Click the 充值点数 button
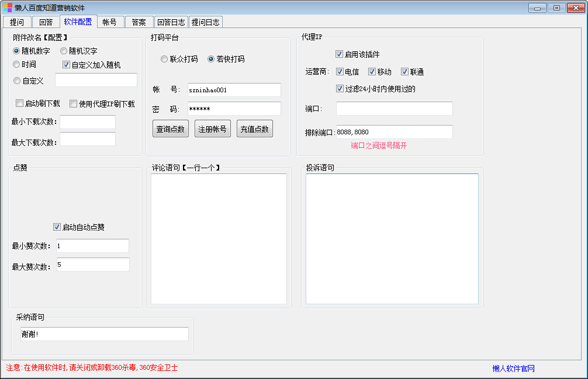Viewport: 588px width, 379px height. click(255, 129)
